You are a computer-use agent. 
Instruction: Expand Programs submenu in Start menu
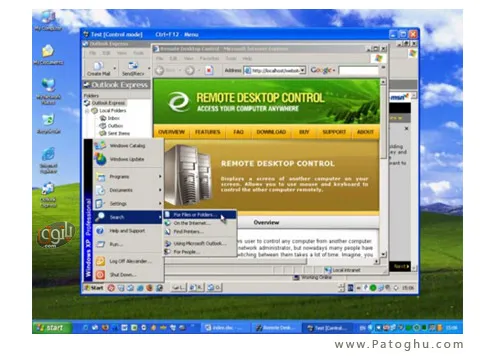pos(128,177)
